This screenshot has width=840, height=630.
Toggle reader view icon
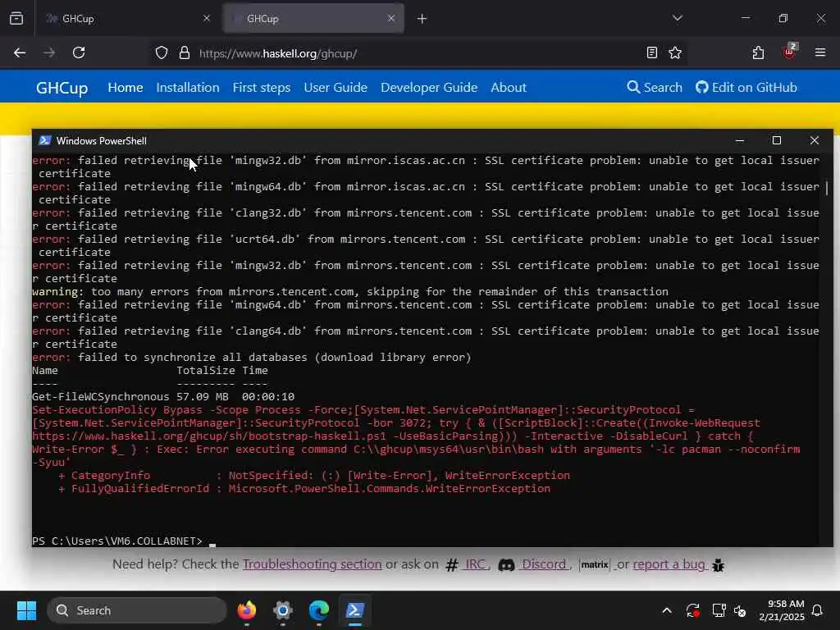point(652,52)
